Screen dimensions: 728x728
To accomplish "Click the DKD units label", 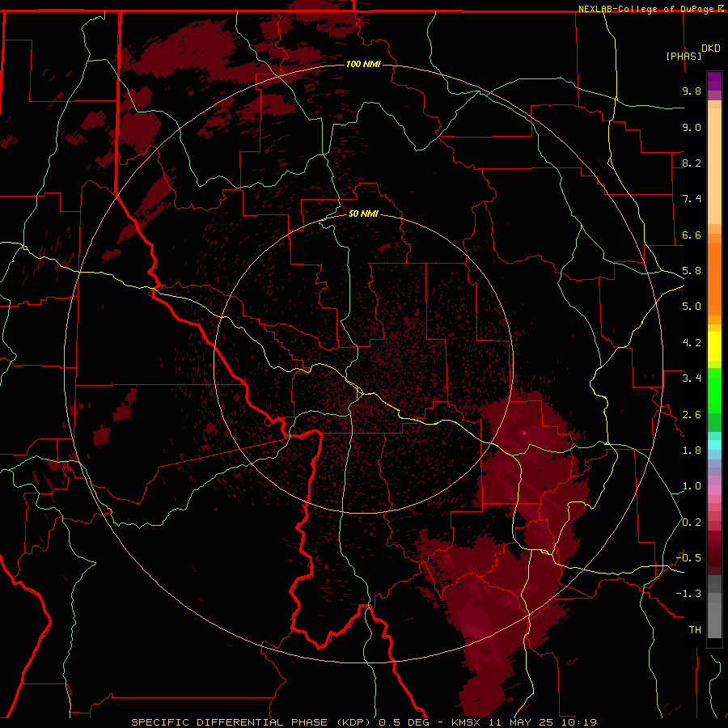I will [710, 49].
